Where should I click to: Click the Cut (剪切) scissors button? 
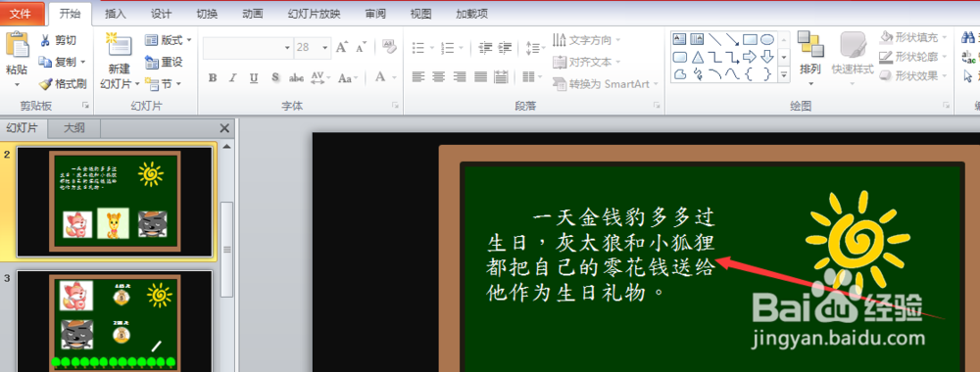(58, 40)
